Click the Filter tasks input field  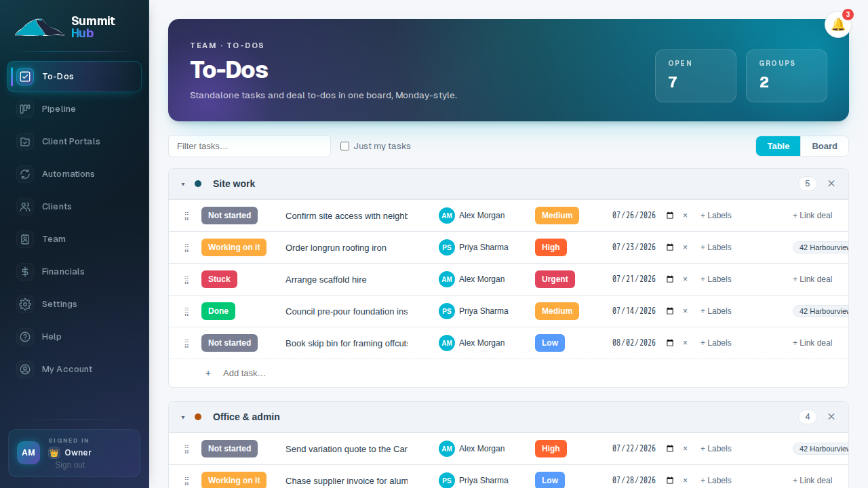tap(250, 146)
